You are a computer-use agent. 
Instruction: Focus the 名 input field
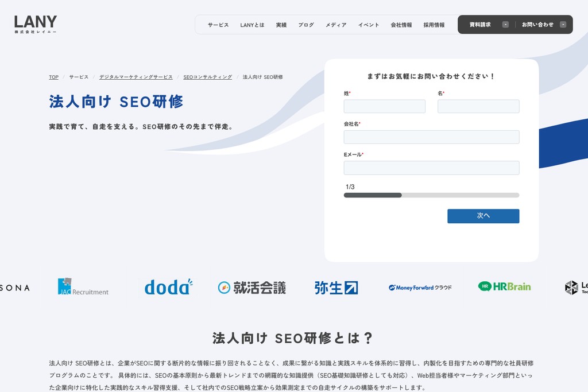(x=478, y=106)
